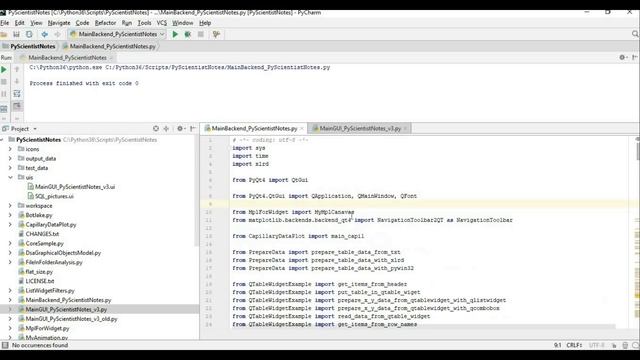Open the Project panel gear options

point(180,129)
